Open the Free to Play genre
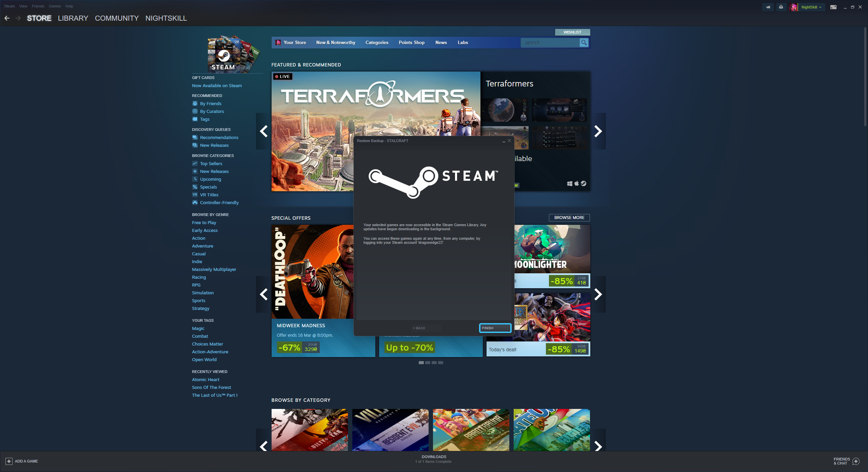This screenshot has height=472, width=868. pos(204,222)
